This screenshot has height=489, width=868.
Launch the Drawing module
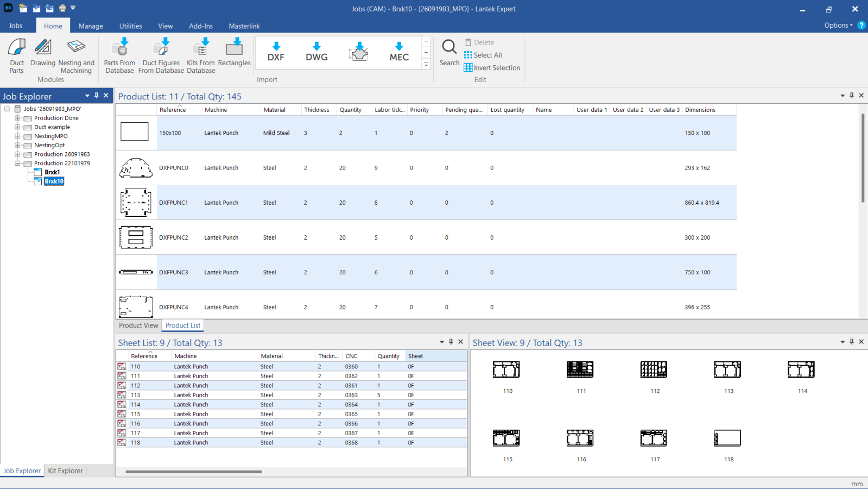pyautogui.click(x=43, y=54)
